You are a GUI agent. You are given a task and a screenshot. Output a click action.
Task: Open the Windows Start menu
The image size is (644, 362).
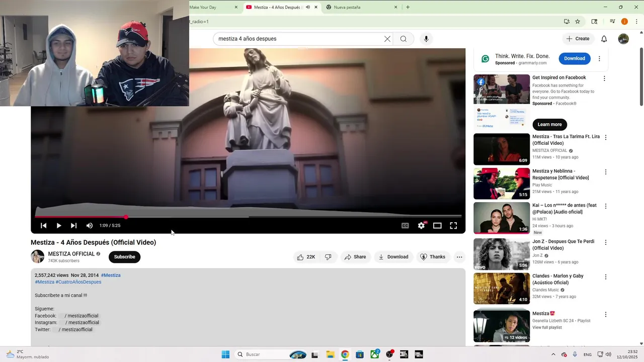[225, 354]
